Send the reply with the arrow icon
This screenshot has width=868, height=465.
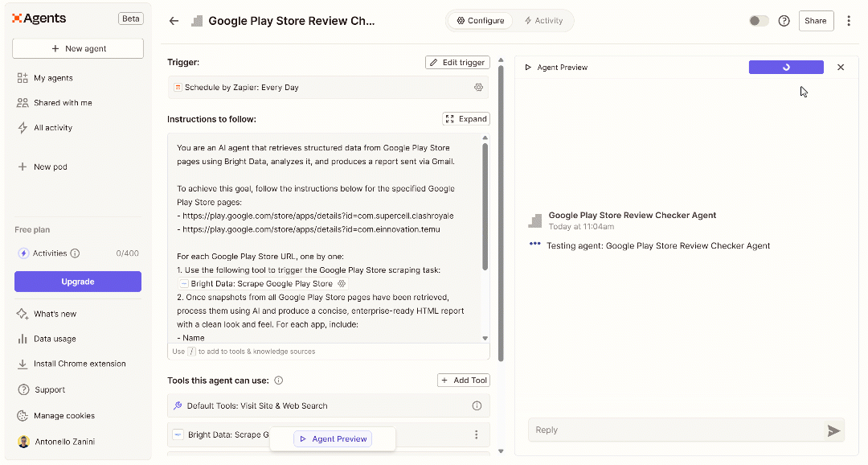[x=833, y=431]
